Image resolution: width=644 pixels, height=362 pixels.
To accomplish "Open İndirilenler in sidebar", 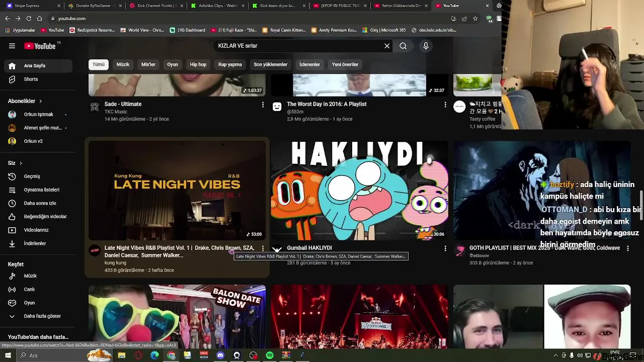I will [39, 243].
